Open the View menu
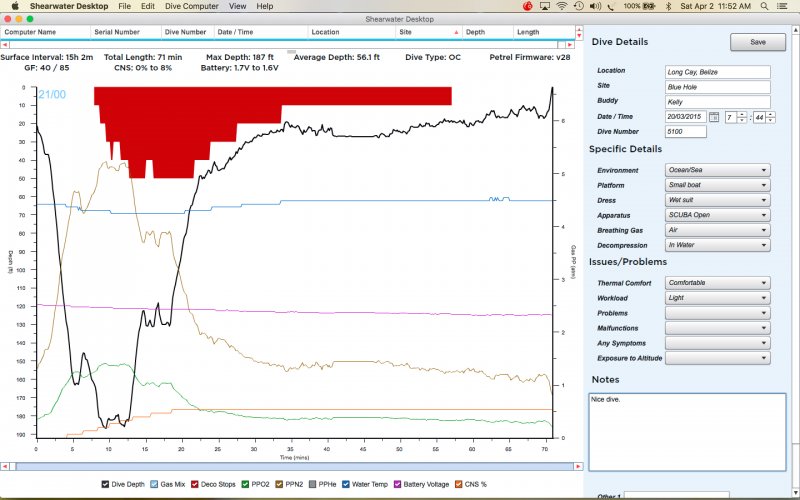800x500 pixels. [x=237, y=6]
